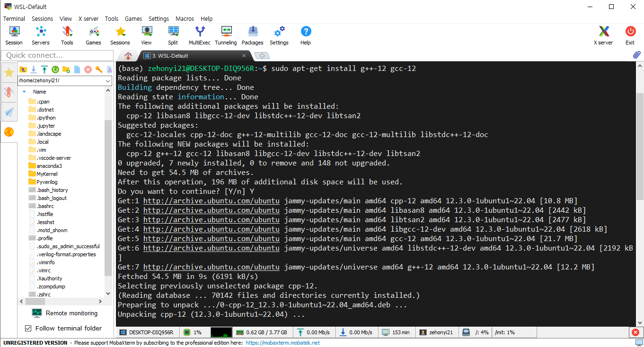The width and height of the screenshot is (644, 347).
Task: Click the 153 min uptime status
Action: [397, 332]
